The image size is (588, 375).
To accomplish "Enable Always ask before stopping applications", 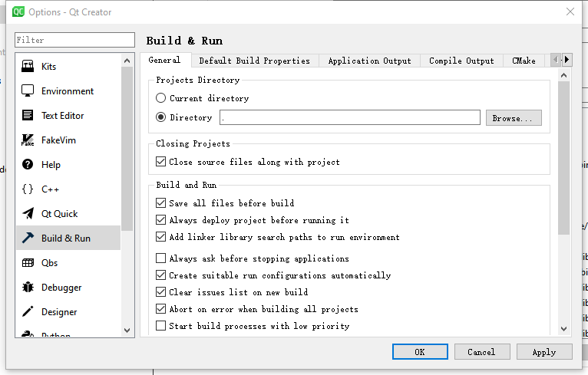I will click(161, 258).
